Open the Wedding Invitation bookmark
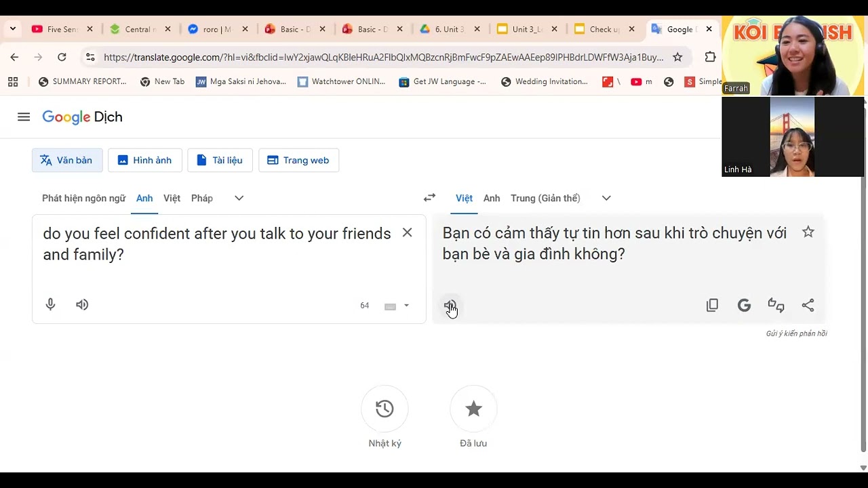This screenshot has width=868, height=488. tap(545, 82)
